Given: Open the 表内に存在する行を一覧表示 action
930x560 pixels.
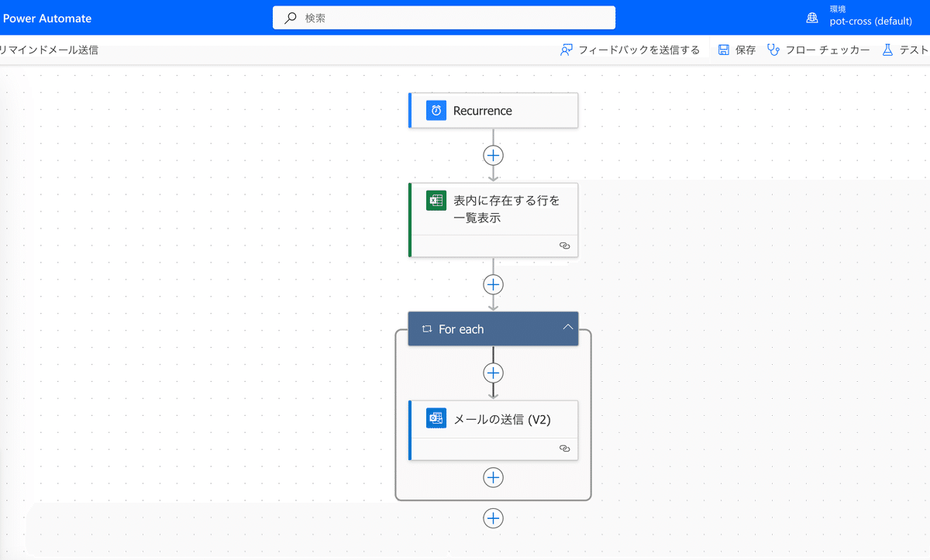Looking at the screenshot, I should (x=494, y=220).
